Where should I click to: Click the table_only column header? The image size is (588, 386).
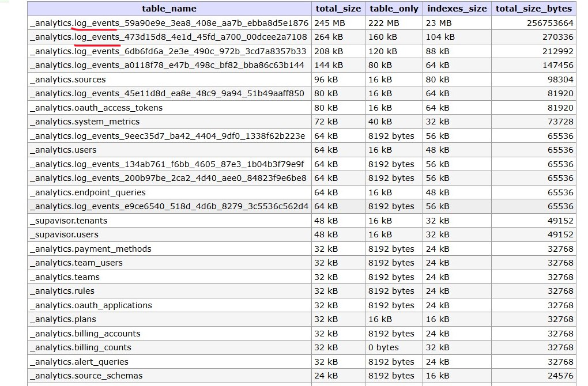coord(394,9)
